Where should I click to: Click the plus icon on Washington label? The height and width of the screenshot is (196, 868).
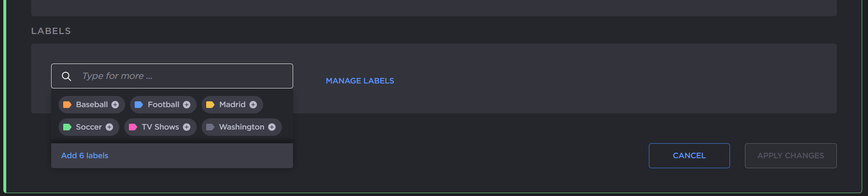coord(272,127)
